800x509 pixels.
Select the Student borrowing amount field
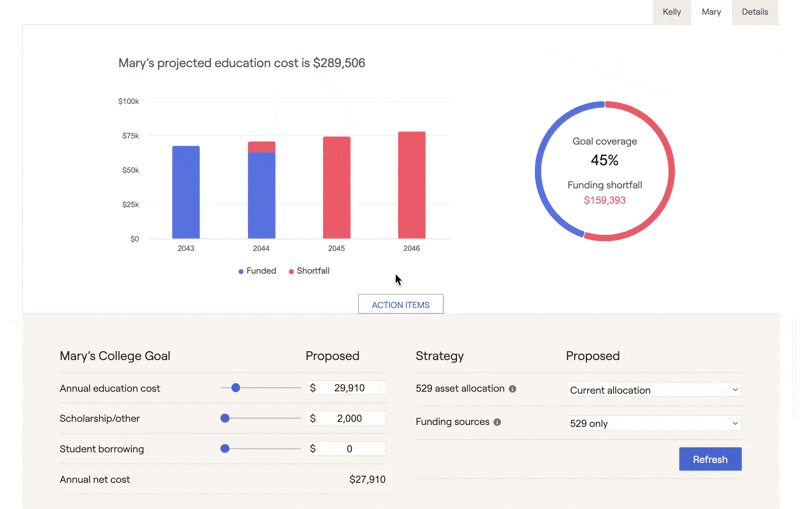[353, 449]
